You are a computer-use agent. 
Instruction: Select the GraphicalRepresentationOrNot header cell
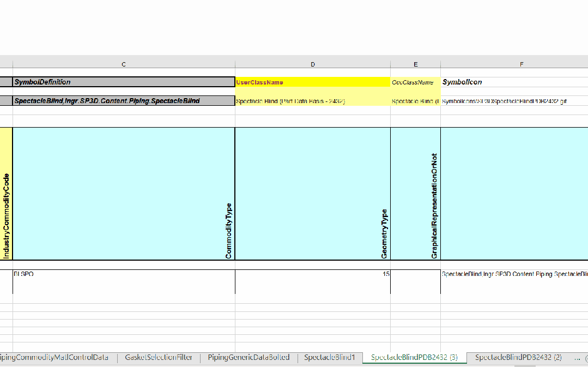click(415, 194)
